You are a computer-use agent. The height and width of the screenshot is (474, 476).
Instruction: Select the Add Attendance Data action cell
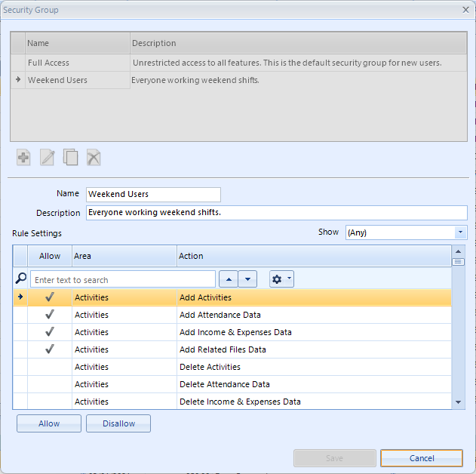tap(314, 315)
